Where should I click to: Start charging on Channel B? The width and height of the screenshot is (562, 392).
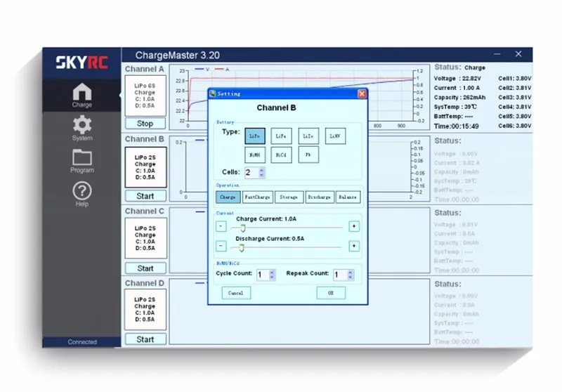click(145, 196)
